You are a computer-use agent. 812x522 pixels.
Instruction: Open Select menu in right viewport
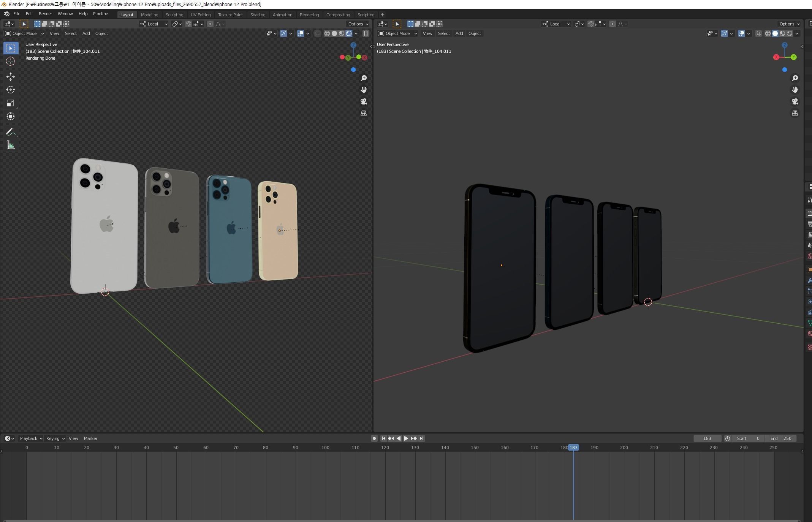click(x=444, y=33)
